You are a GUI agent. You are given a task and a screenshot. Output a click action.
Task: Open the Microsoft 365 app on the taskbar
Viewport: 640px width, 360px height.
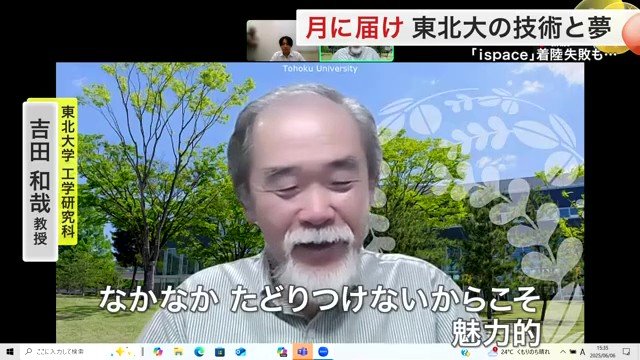(282, 351)
